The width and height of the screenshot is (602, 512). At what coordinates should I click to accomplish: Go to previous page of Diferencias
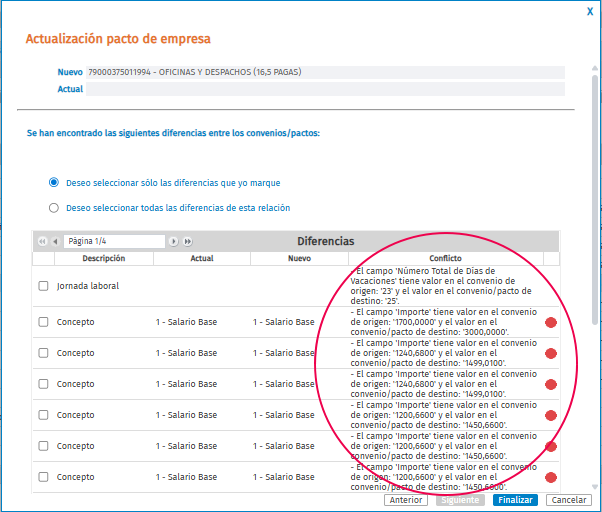click(x=55, y=241)
